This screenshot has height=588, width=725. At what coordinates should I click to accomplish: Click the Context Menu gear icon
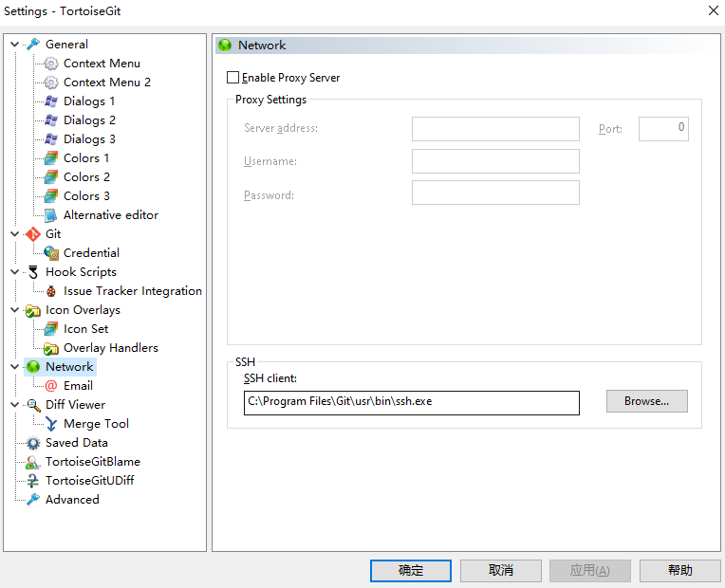coord(51,64)
